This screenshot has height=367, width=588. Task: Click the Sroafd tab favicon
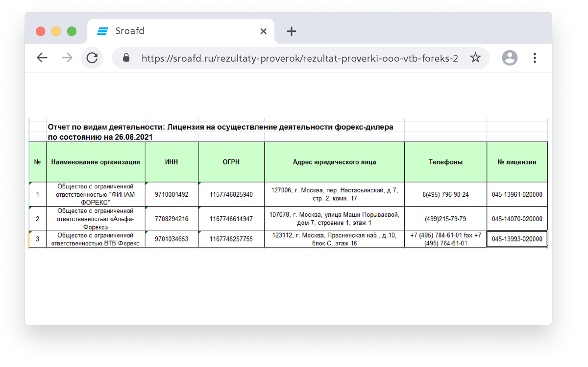[x=102, y=31]
